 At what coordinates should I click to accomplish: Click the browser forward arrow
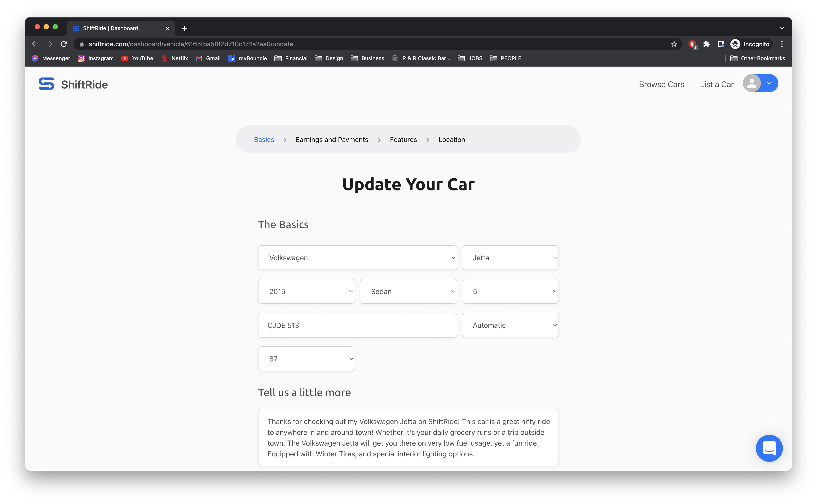click(x=49, y=44)
